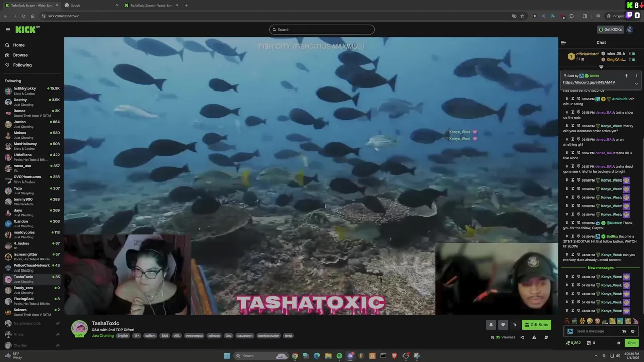The width and height of the screenshot is (644, 362).
Task: Open chat translation icon in message box
Action: click(x=624, y=331)
